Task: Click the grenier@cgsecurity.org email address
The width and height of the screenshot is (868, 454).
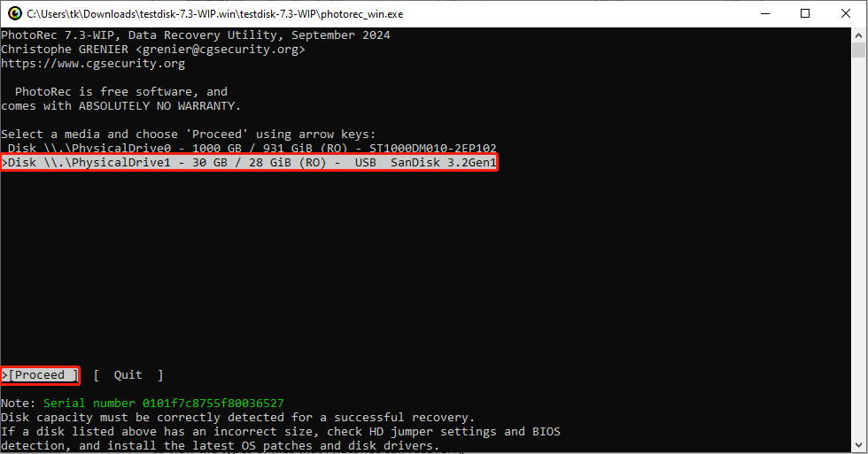Action: coord(221,50)
